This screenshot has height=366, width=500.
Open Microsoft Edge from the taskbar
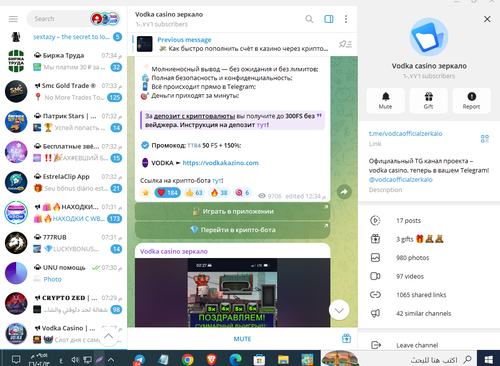235,359
